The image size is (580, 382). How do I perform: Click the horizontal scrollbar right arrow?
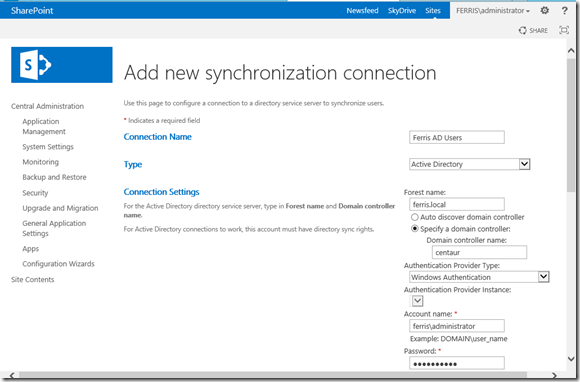coord(554,375)
